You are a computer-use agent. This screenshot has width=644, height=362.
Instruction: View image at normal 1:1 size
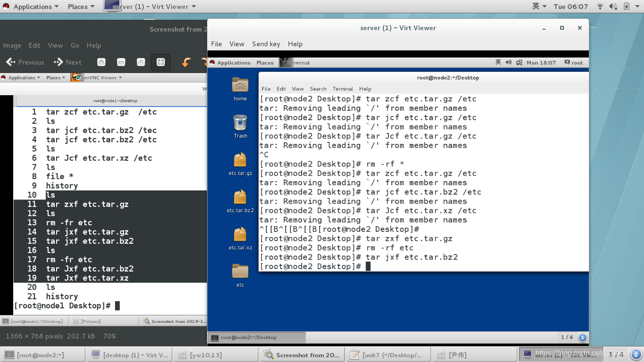pos(140,62)
